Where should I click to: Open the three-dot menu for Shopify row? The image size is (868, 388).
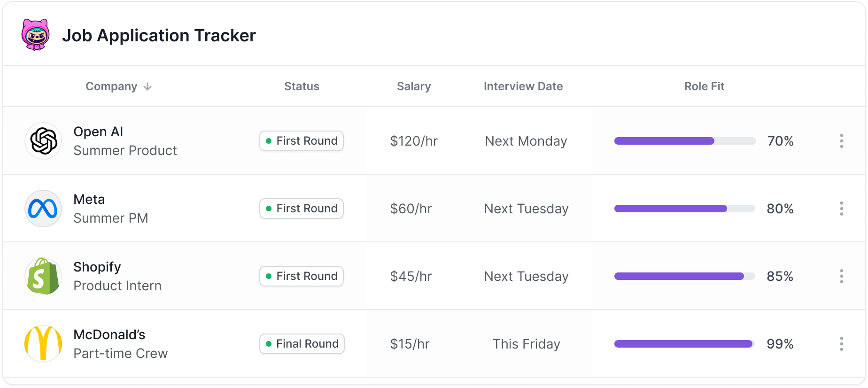point(841,276)
